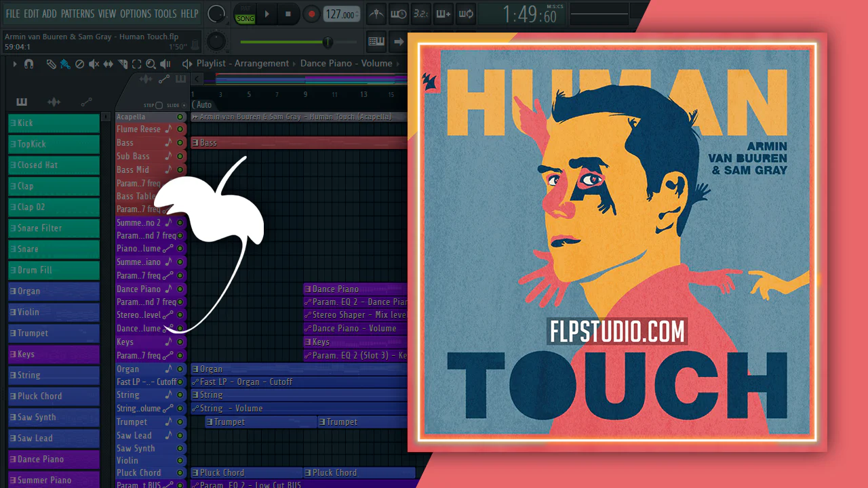Open the PATTERNS menu

tap(77, 14)
